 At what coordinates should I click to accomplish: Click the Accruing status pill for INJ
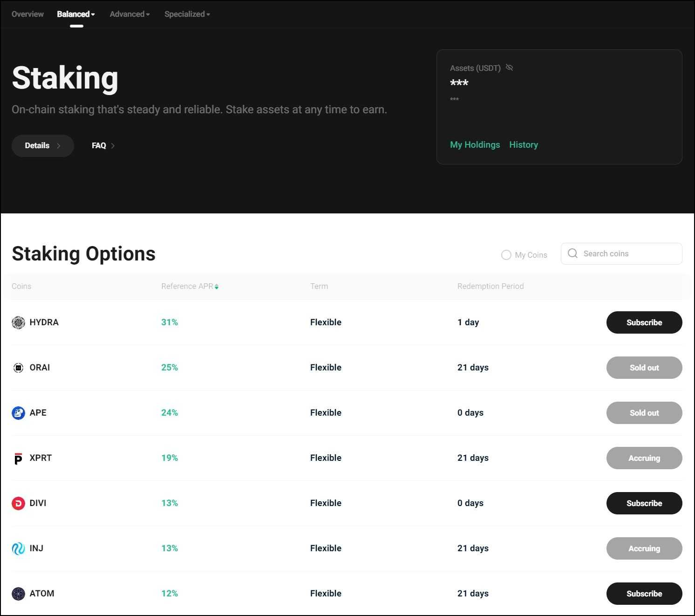pyautogui.click(x=644, y=548)
